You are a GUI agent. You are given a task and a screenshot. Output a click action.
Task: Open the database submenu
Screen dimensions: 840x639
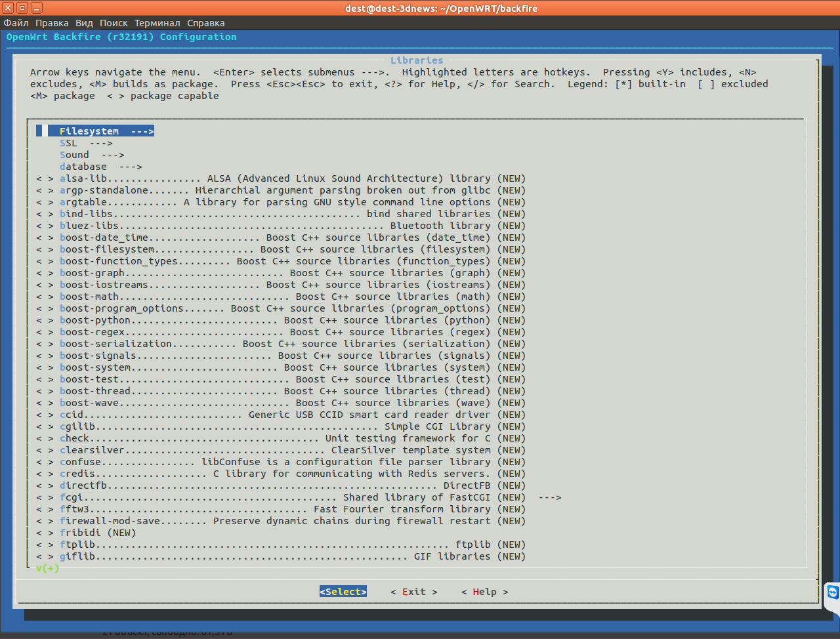point(101,167)
